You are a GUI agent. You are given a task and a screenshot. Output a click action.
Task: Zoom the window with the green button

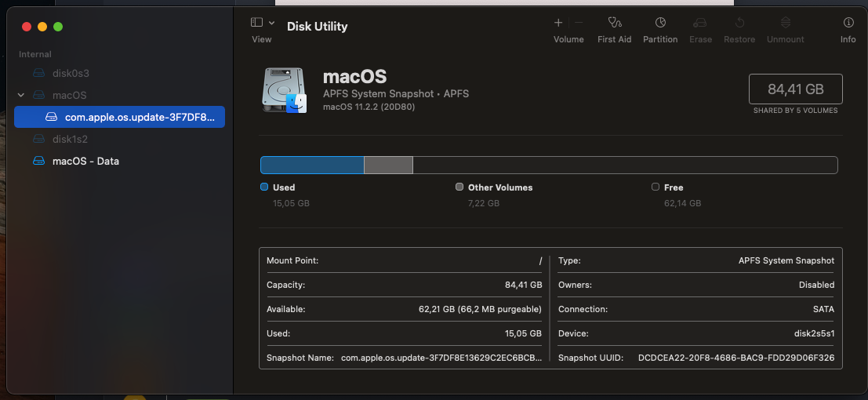point(58,27)
